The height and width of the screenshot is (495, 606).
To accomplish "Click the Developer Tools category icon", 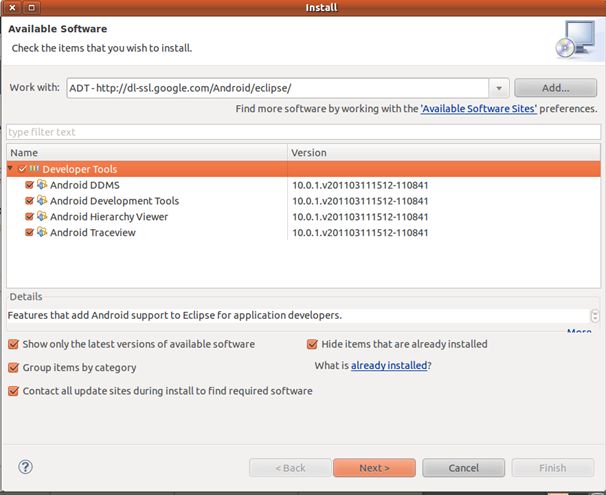I will coord(34,169).
